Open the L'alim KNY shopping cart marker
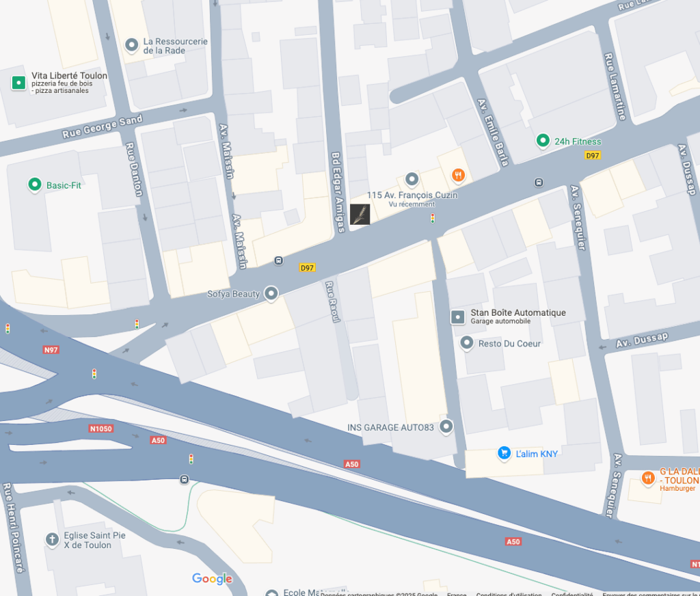This screenshot has height=596, width=700. (504, 453)
